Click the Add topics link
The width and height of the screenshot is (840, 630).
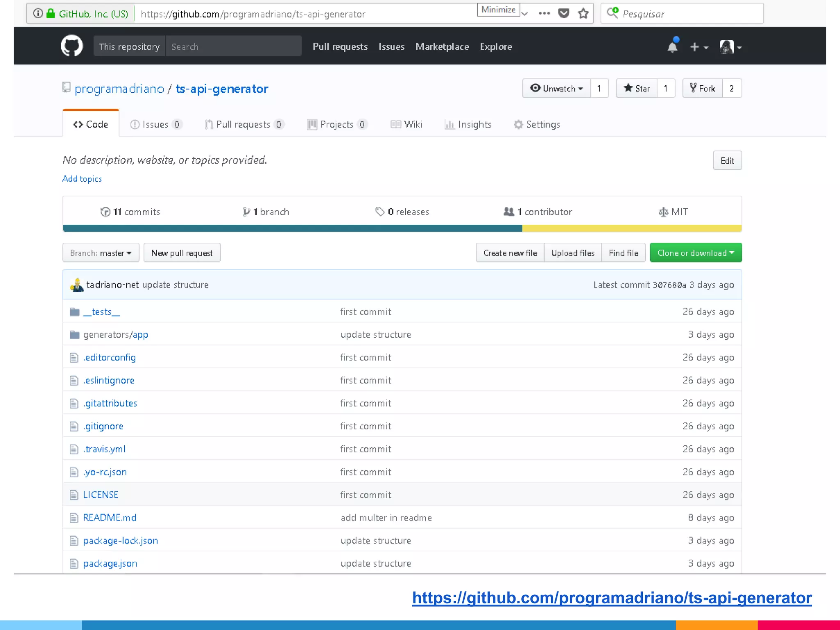[x=82, y=179]
